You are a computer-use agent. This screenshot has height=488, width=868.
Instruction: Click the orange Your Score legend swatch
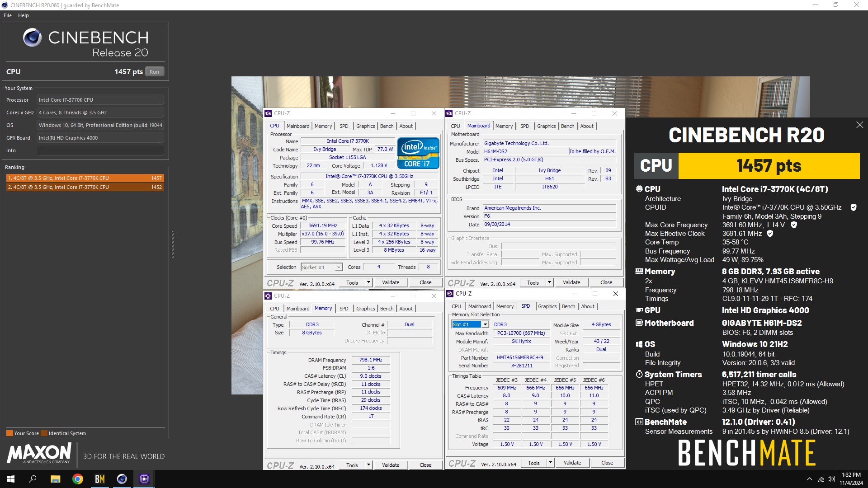(9, 433)
